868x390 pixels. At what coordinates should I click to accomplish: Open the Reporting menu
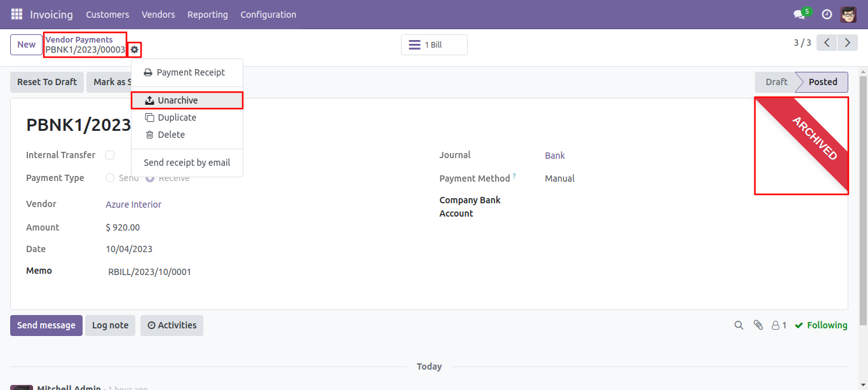pos(208,14)
